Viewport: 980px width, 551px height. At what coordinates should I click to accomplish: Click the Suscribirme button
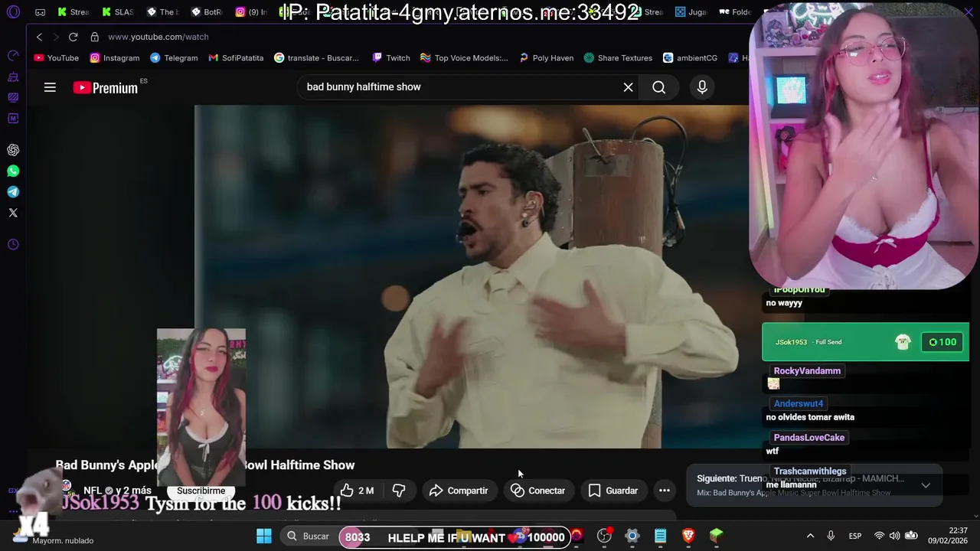click(x=201, y=491)
